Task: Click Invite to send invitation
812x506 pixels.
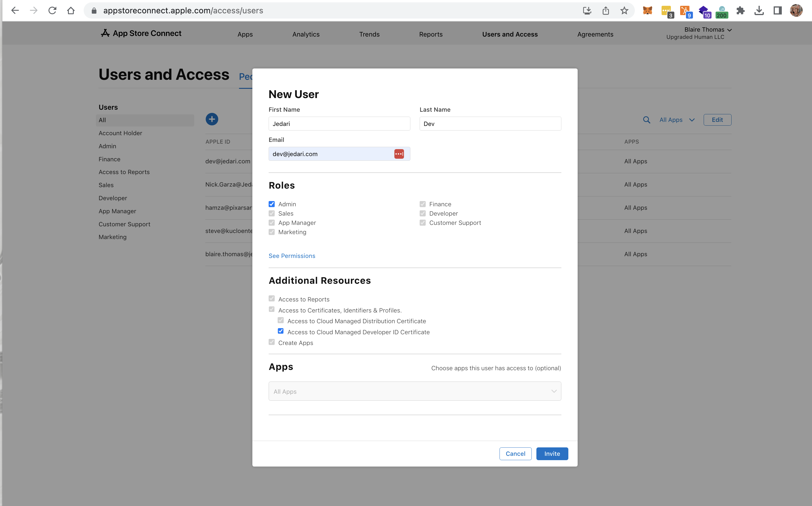Action: coord(552,454)
